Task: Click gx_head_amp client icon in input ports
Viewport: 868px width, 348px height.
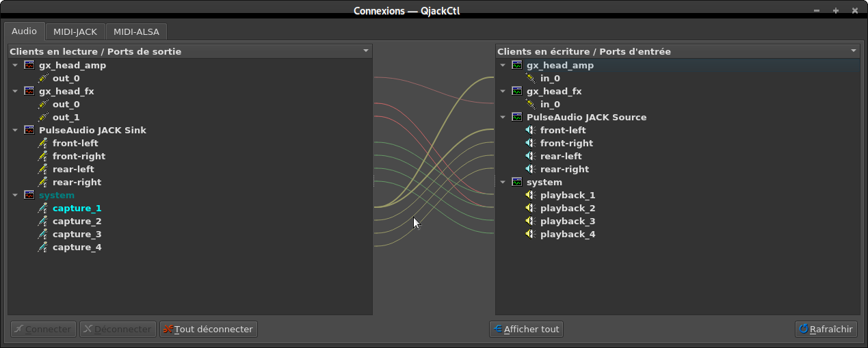Action: pyautogui.click(x=517, y=66)
